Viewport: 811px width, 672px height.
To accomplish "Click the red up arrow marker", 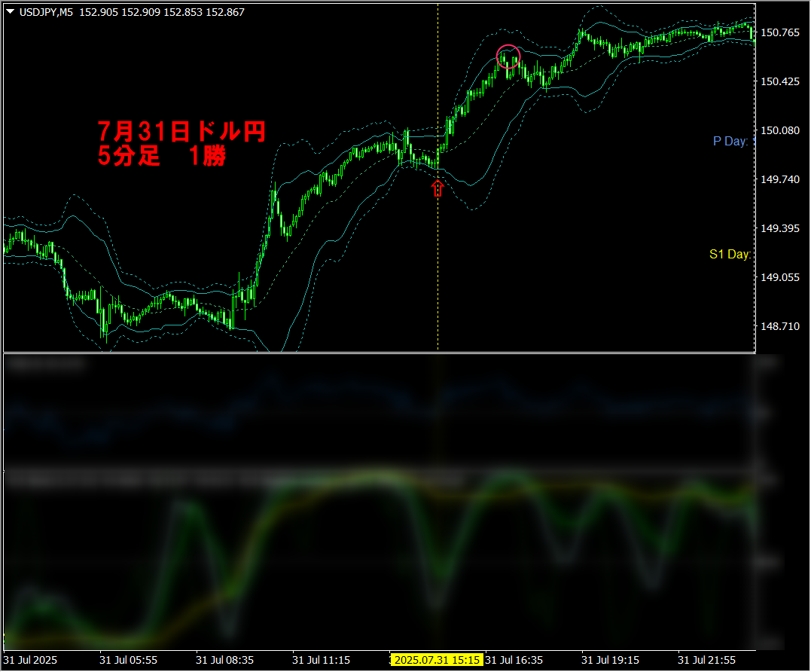I will 438,188.
